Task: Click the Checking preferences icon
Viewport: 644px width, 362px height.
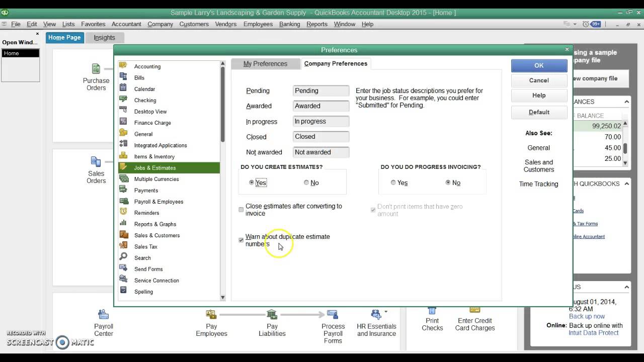Action: tap(123, 100)
